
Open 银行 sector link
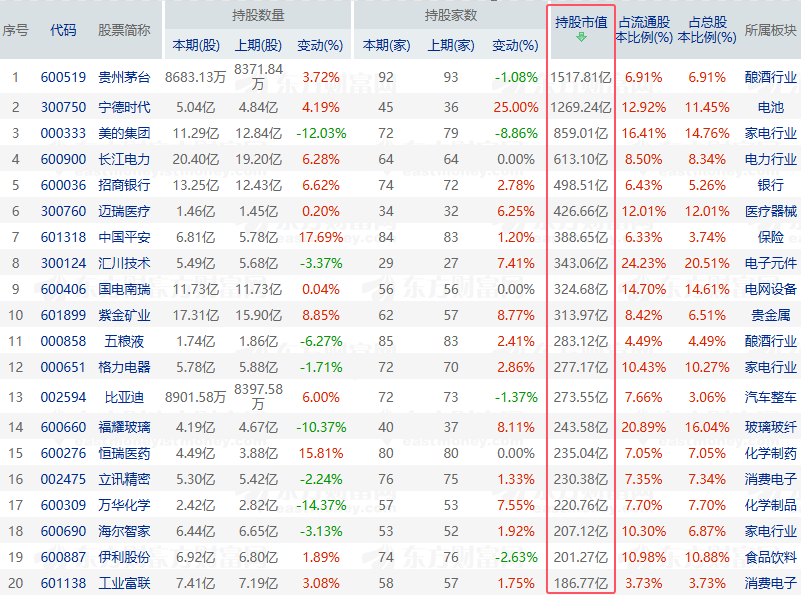point(770,185)
